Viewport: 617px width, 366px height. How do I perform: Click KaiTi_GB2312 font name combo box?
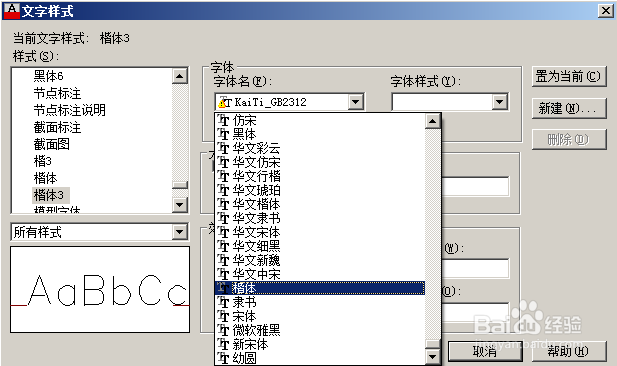coord(289,102)
